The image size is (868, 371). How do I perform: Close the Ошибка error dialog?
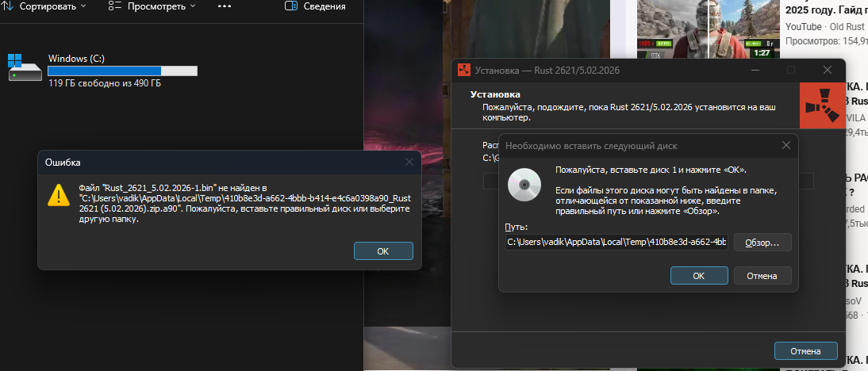coord(409,162)
